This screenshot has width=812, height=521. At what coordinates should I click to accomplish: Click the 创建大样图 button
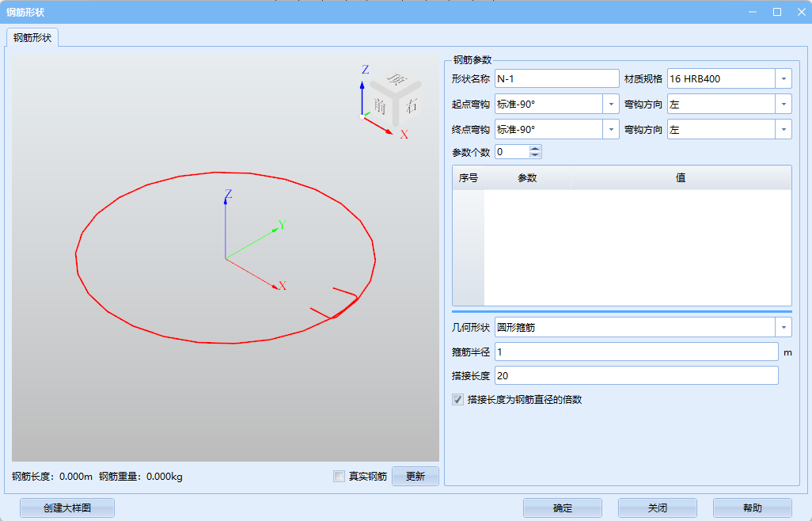pyautogui.click(x=67, y=508)
